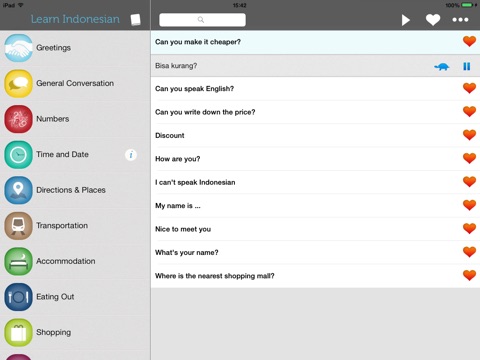Screen dimensions: 480x360
Task: Expand the 'Nice to meet you' phrase
Action: pos(315,229)
